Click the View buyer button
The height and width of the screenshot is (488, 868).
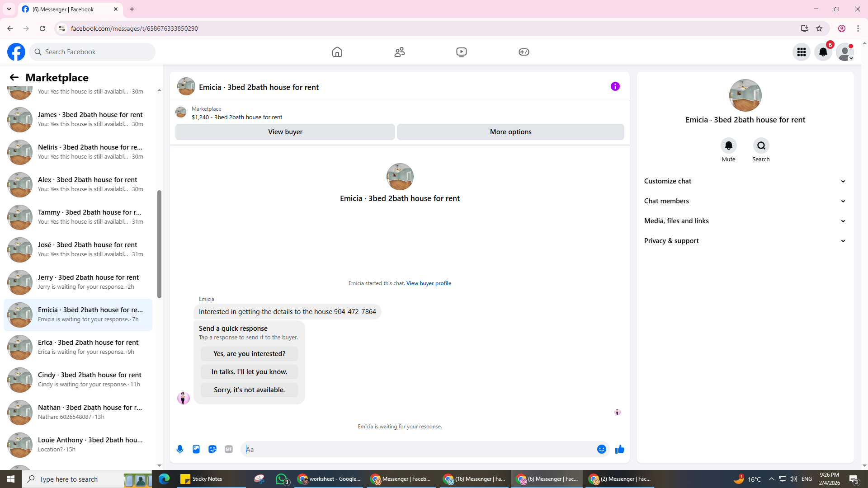285,132
